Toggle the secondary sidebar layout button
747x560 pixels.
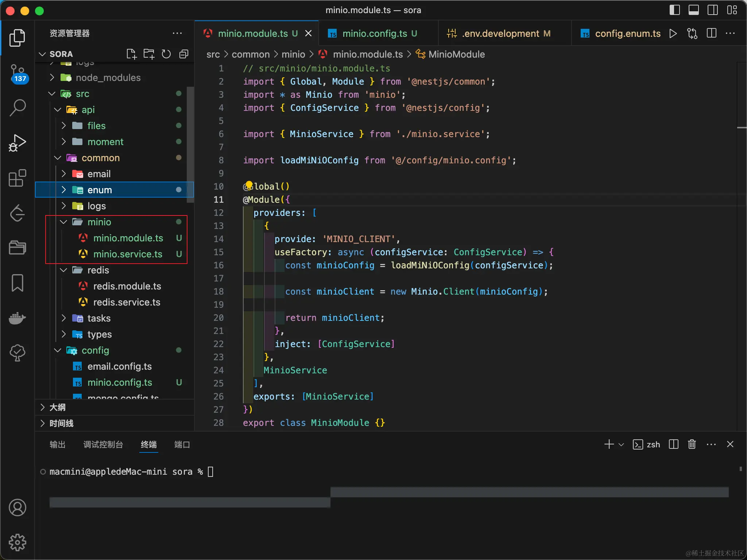(712, 10)
